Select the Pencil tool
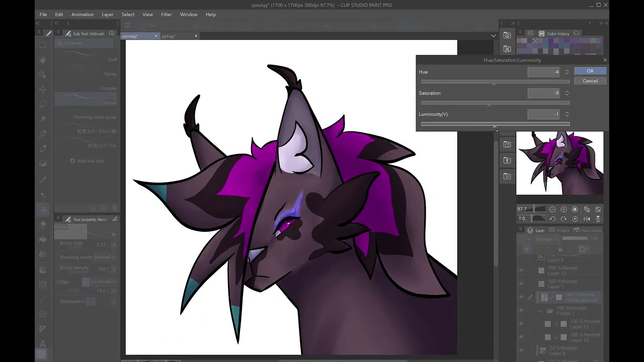This screenshot has width=644, height=362. tap(43, 148)
